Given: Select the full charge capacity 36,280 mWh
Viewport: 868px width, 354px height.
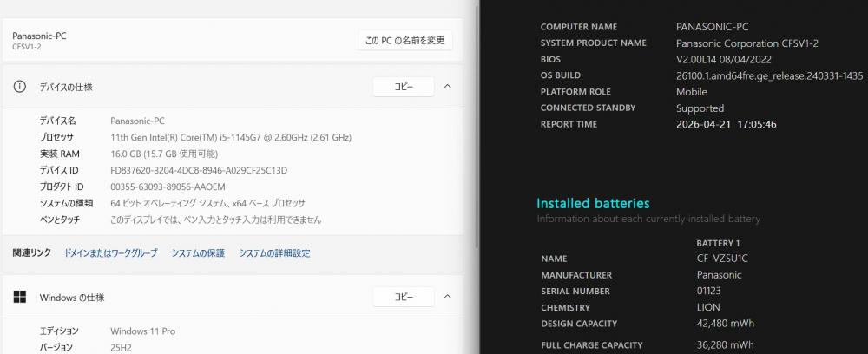Looking at the screenshot, I should tap(725, 345).
